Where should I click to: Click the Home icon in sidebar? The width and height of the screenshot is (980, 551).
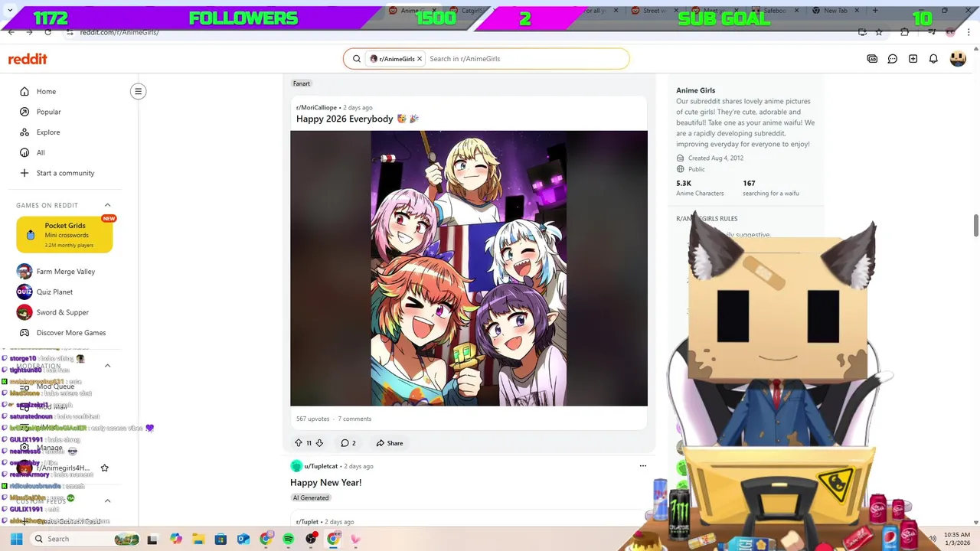pyautogui.click(x=24, y=91)
